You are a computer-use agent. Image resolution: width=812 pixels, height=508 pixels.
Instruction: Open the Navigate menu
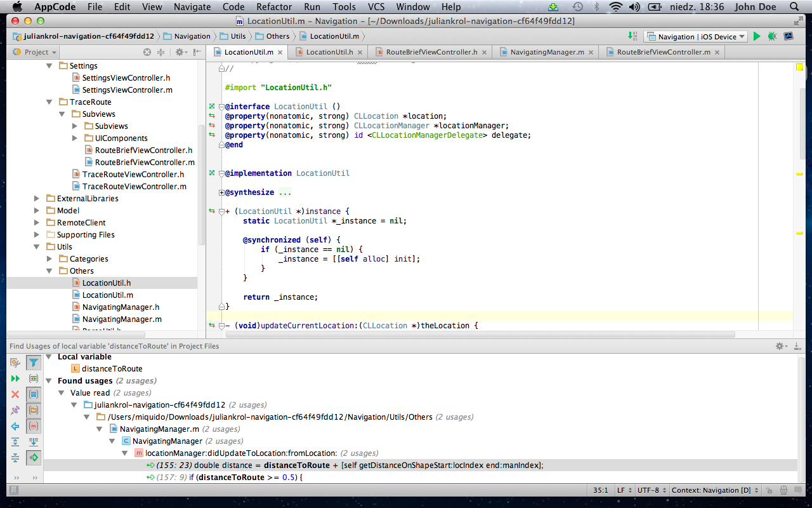click(193, 7)
